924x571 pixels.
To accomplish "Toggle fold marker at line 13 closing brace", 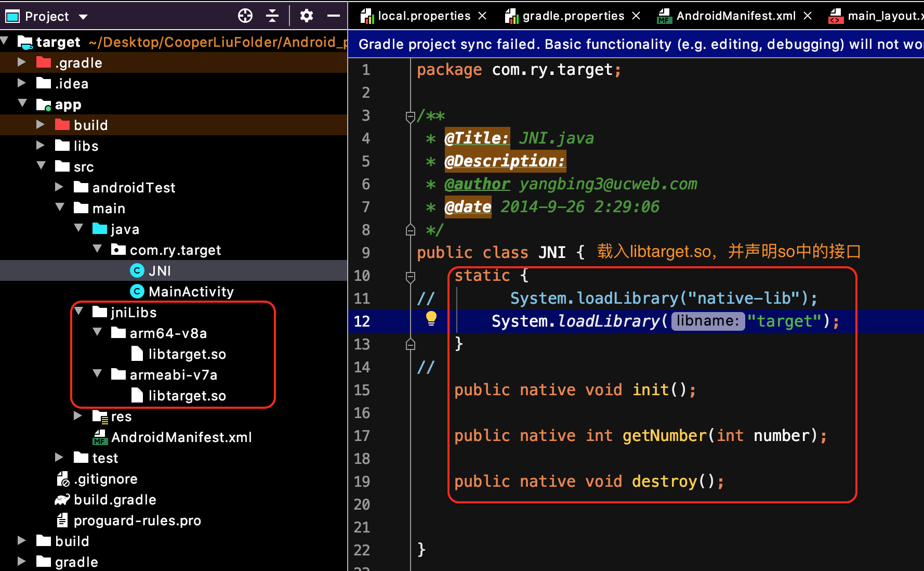I will [411, 344].
